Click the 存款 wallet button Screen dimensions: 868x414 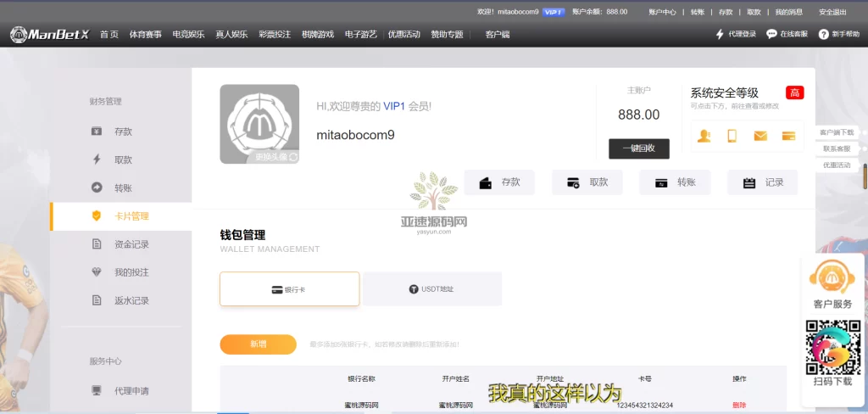pos(499,182)
